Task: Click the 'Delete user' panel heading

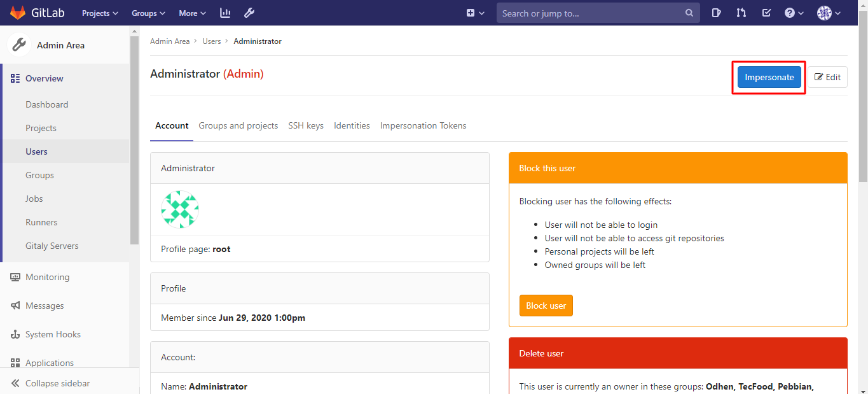Action: pos(679,353)
